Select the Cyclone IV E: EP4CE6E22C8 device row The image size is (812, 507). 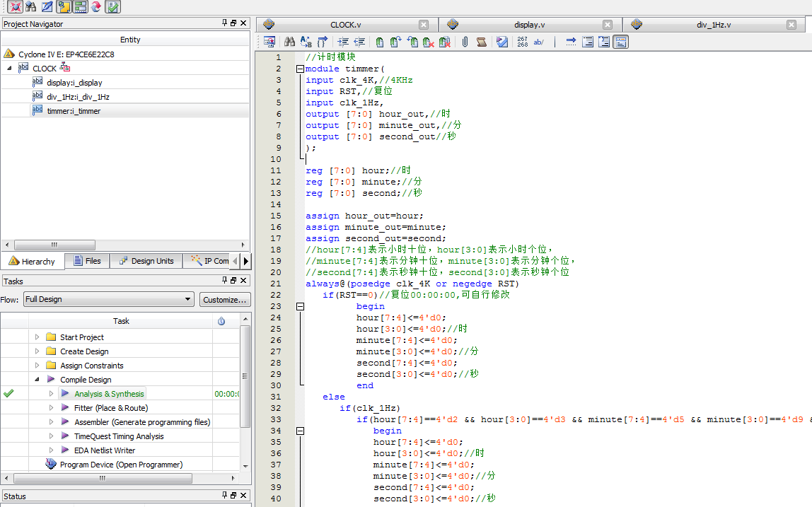[x=66, y=54]
